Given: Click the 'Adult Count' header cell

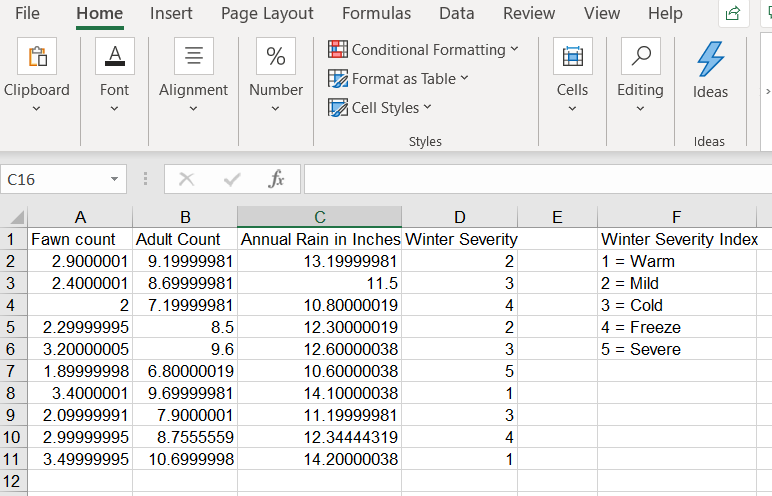Looking at the screenshot, I should [x=185, y=239].
